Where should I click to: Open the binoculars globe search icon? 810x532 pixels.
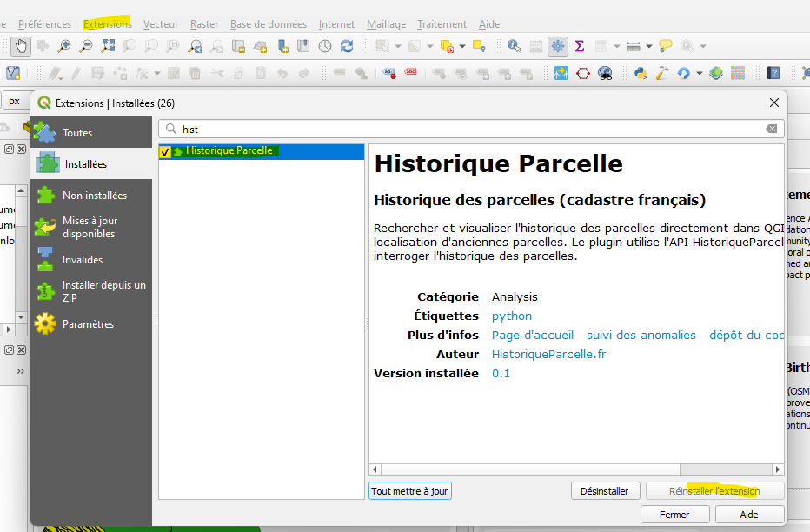pyautogui.click(x=605, y=73)
